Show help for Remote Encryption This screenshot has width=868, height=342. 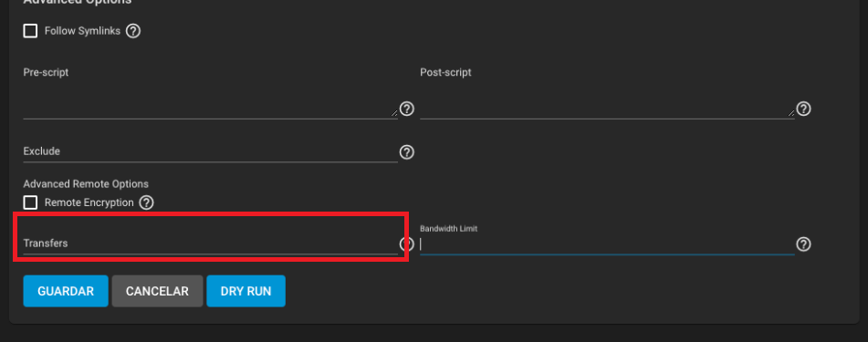tap(146, 202)
